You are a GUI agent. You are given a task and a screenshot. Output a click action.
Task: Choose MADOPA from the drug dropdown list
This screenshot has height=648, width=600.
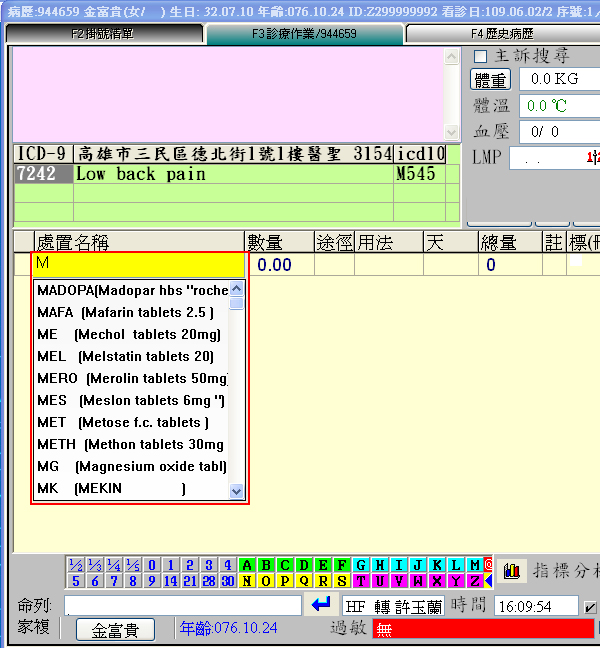pyautogui.click(x=131, y=290)
